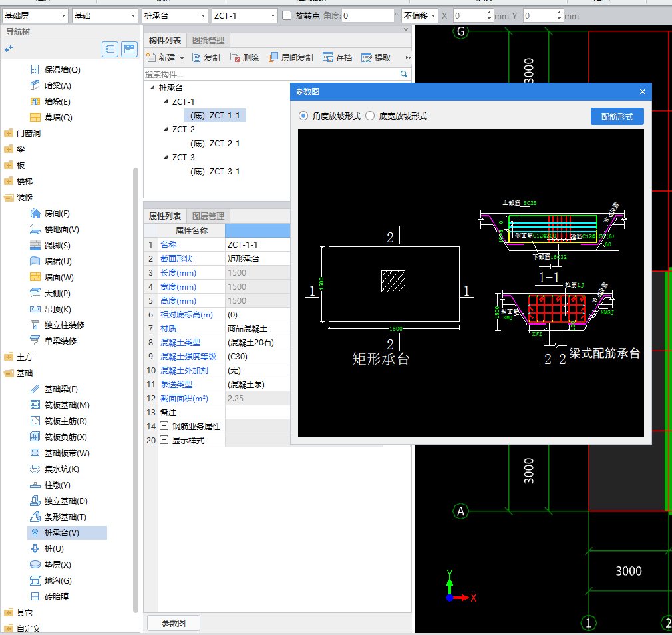Open 基础层 floor dropdown
Screen dimensions: 672x635
(x=35, y=16)
